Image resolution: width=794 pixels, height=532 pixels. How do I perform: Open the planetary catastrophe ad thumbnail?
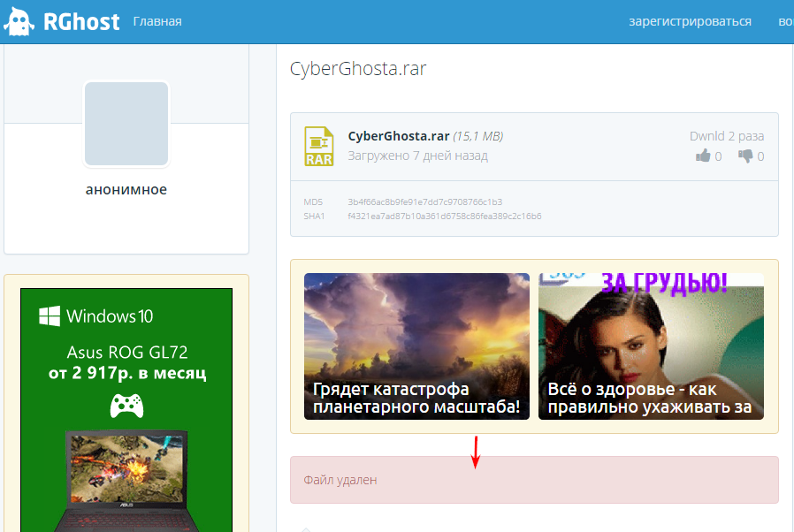click(x=416, y=346)
